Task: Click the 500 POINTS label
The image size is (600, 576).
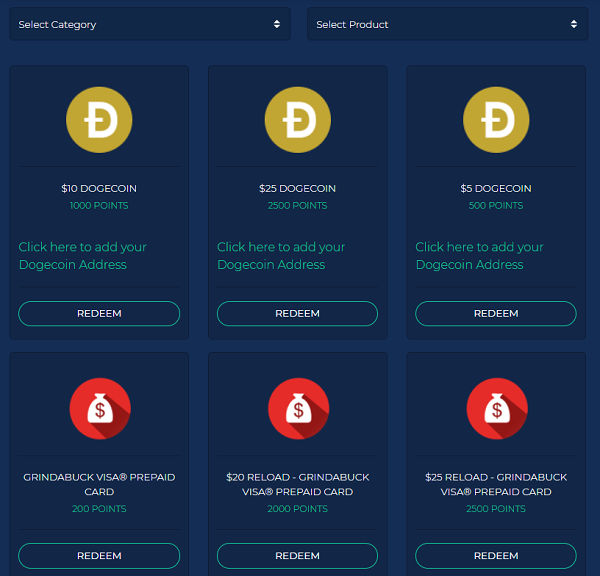Action: [496, 206]
